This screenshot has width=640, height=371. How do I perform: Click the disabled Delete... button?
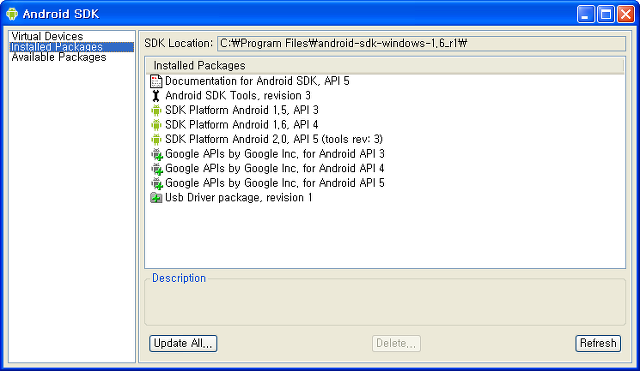coord(396,343)
